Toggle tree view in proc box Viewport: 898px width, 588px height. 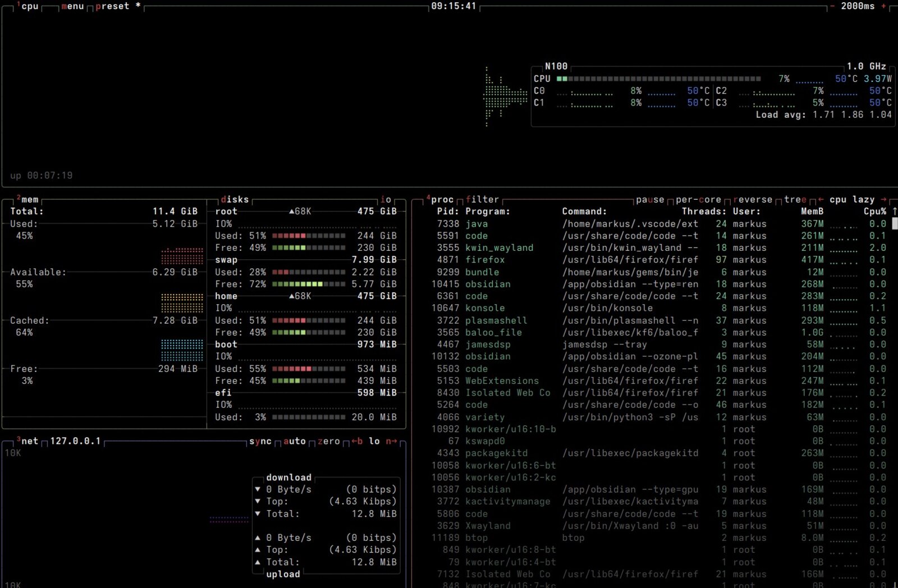[x=795, y=199]
